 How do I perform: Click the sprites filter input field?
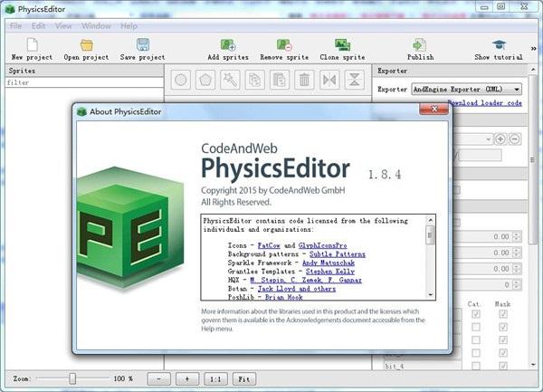83,82
